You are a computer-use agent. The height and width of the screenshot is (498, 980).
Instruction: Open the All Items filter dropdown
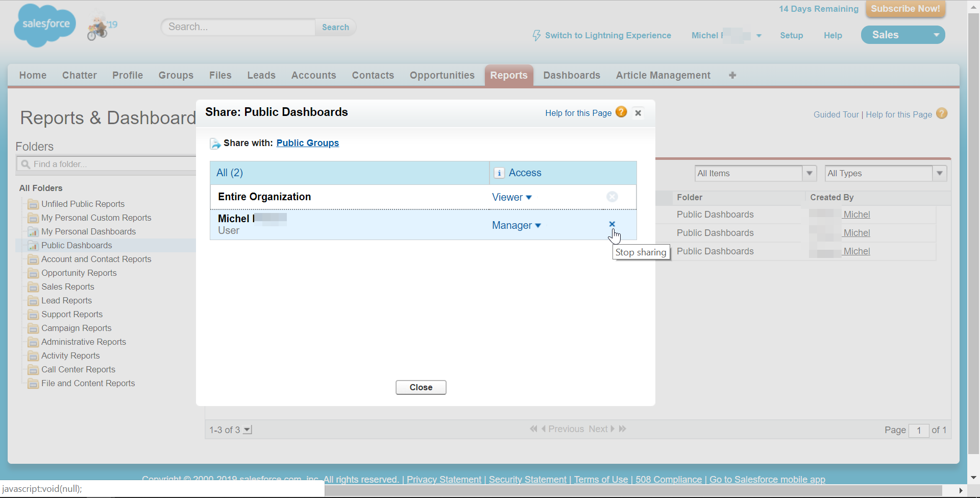(809, 174)
